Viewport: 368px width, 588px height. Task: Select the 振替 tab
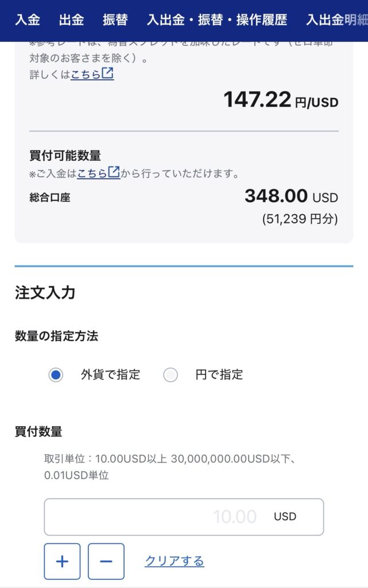click(x=115, y=20)
